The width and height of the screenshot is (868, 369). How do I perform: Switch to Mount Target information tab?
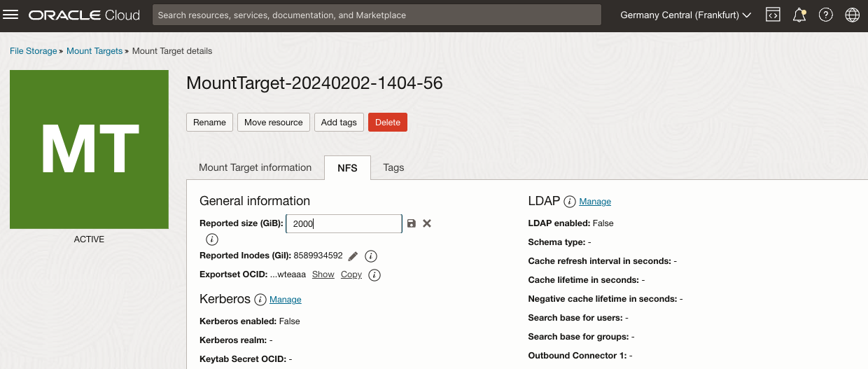pos(255,168)
